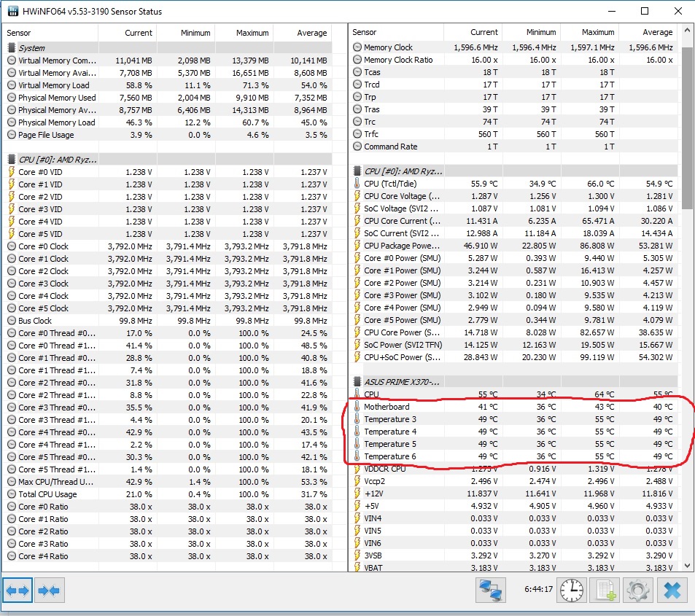
Task: Click the scrollbar up arrow
Action: click(x=687, y=31)
